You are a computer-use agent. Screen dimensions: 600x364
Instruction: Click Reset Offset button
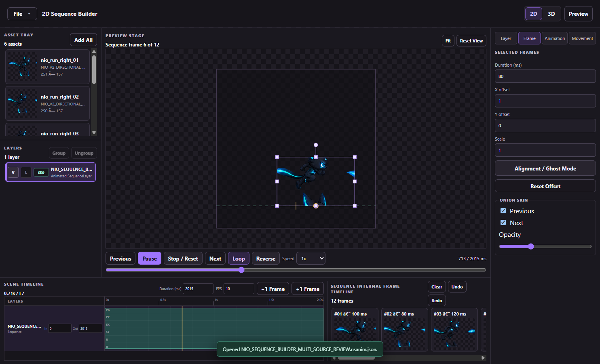point(545,186)
